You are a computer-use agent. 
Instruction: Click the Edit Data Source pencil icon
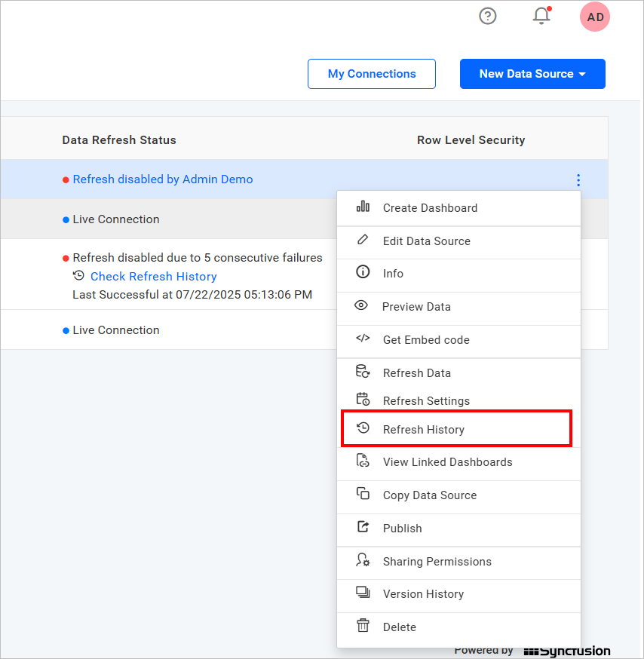(363, 241)
